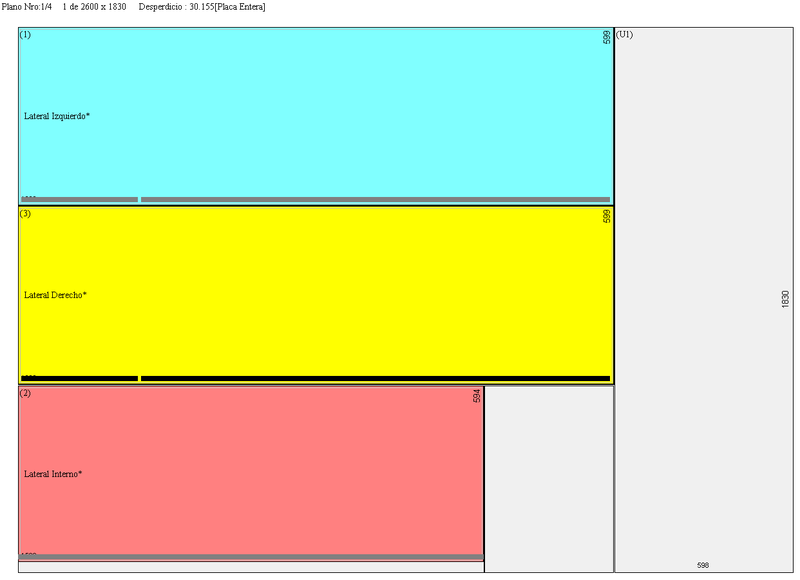This screenshot has width=800, height=580.
Task: Click the 599 dimension on the cyan piece
Action: point(606,37)
